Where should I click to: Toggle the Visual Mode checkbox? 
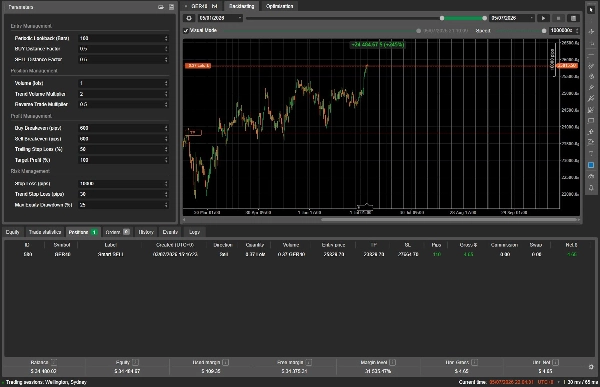[x=186, y=30]
